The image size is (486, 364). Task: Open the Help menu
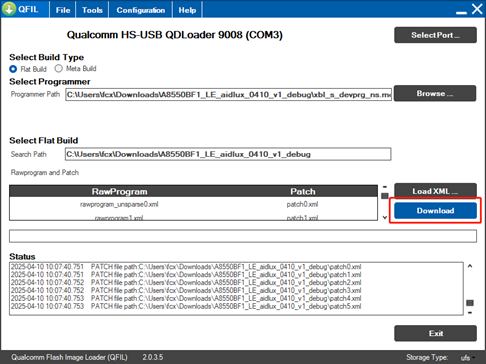tap(187, 10)
